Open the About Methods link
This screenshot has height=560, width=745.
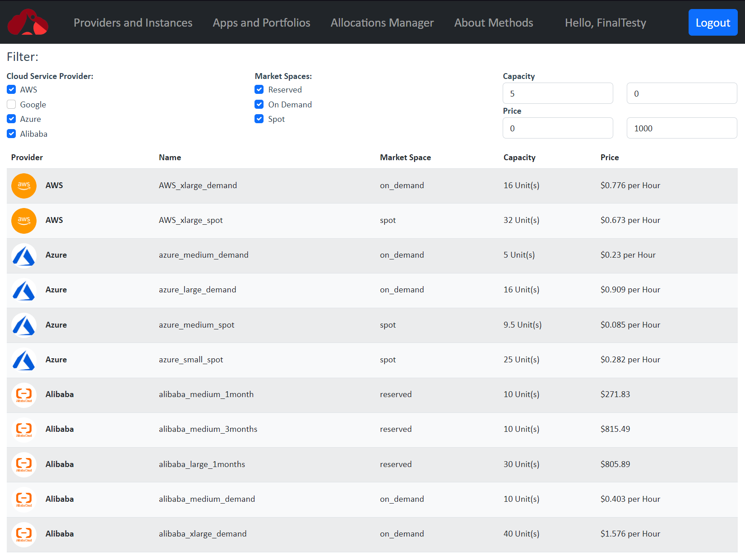[x=494, y=23]
